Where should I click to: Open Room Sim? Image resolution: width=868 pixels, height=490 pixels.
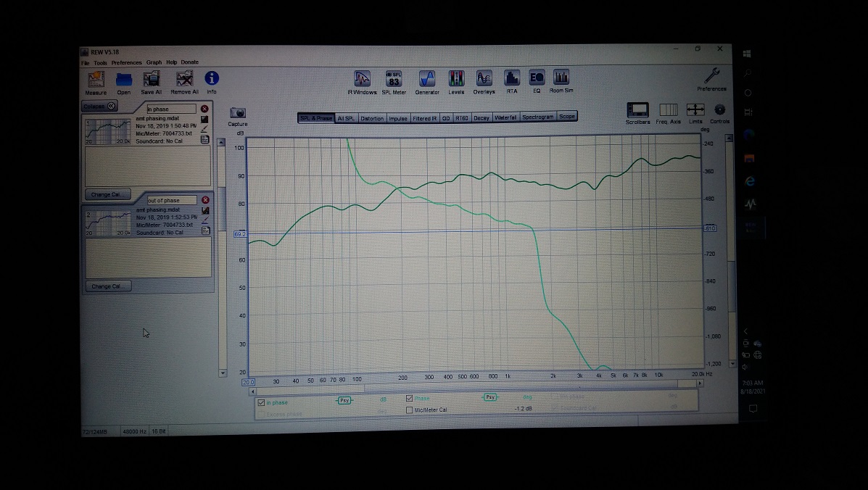coord(561,77)
